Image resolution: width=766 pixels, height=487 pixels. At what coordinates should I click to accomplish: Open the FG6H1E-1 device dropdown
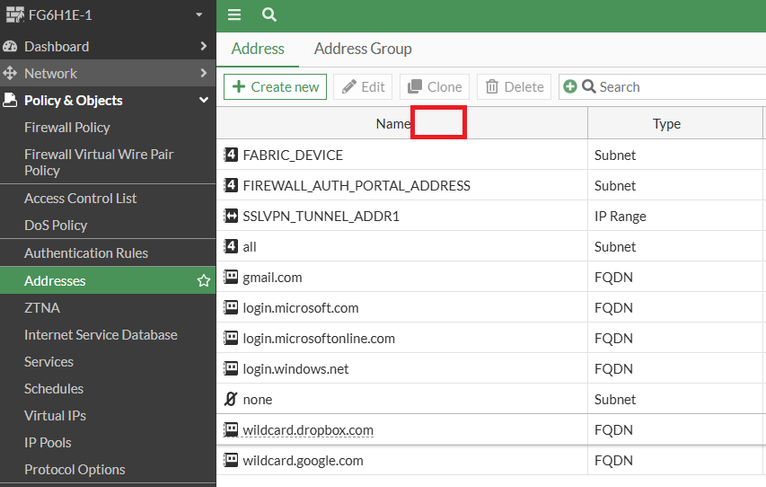click(199, 15)
